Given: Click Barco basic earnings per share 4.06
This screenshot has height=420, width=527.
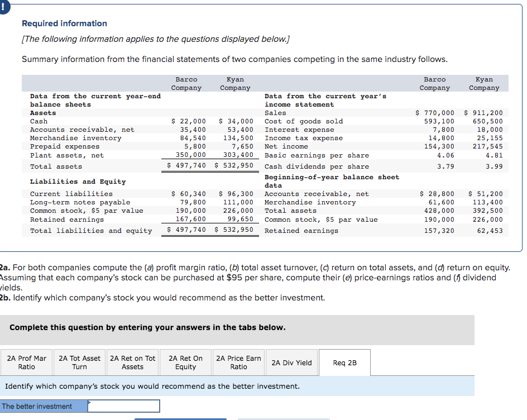Looking at the screenshot, I should [445, 155].
